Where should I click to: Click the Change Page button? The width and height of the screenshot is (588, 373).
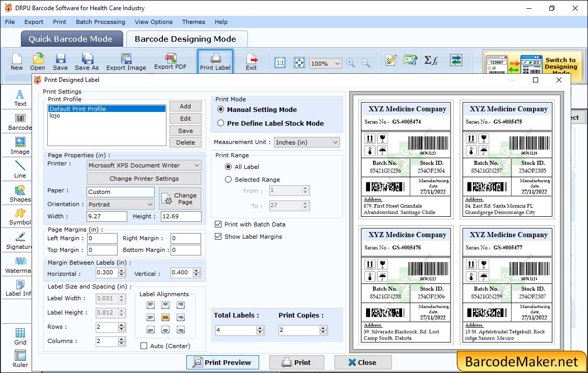pos(180,198)
